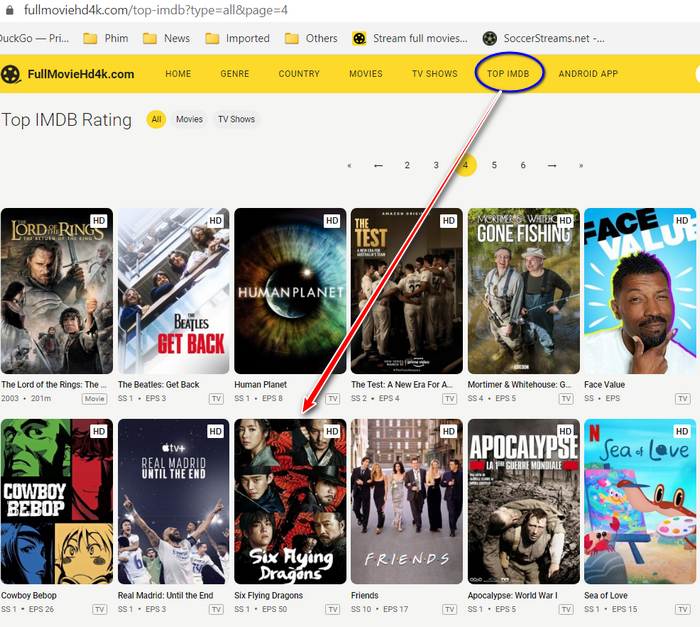Click the title 'Real Madrid: Until the End'

click(166, 595)
